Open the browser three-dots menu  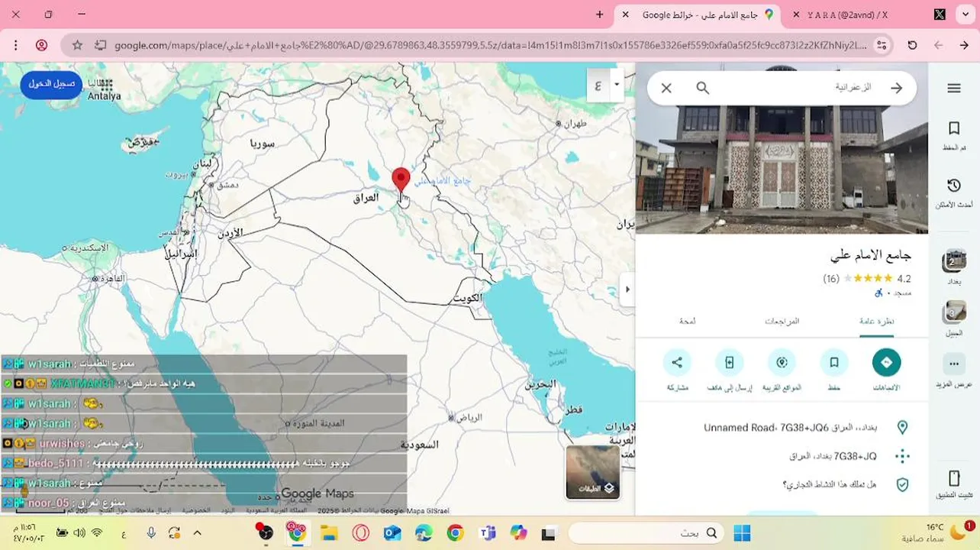pyautogui.click(x=15, y=45)
